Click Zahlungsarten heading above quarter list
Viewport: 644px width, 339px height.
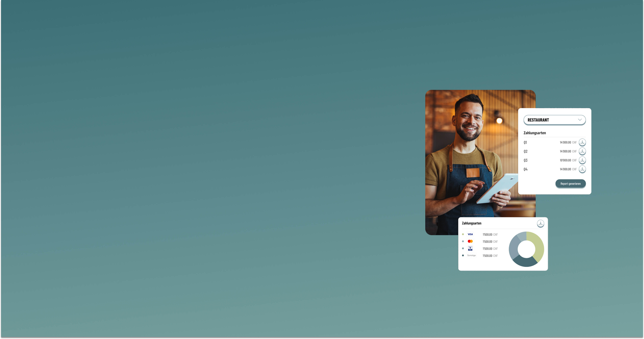534,133
